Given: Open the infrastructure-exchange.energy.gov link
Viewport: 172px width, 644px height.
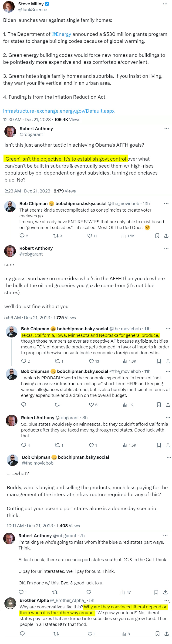Looking at the screenshot, I should point(59,111).
